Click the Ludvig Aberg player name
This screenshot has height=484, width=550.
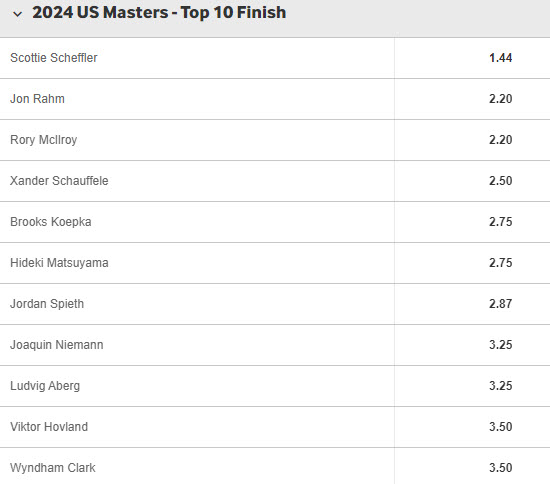coord(45,386)
